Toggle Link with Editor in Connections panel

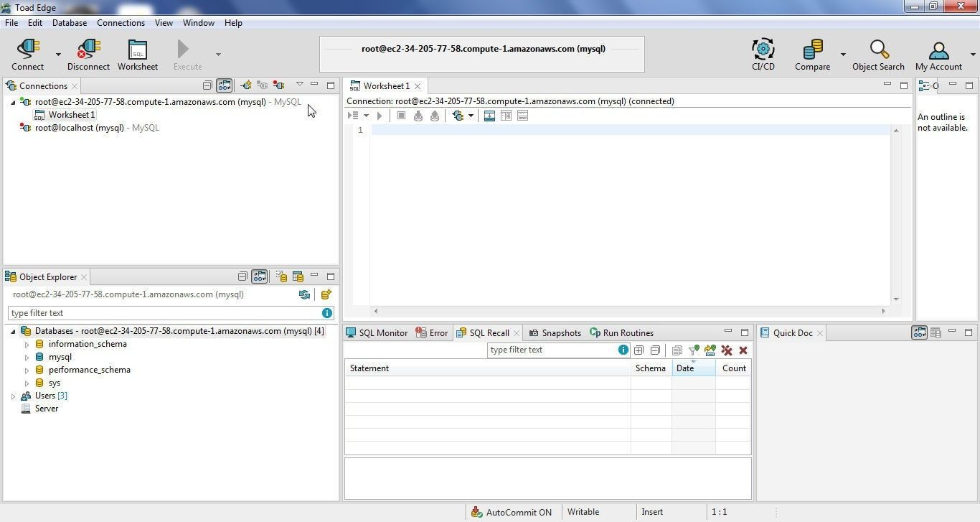225,85
